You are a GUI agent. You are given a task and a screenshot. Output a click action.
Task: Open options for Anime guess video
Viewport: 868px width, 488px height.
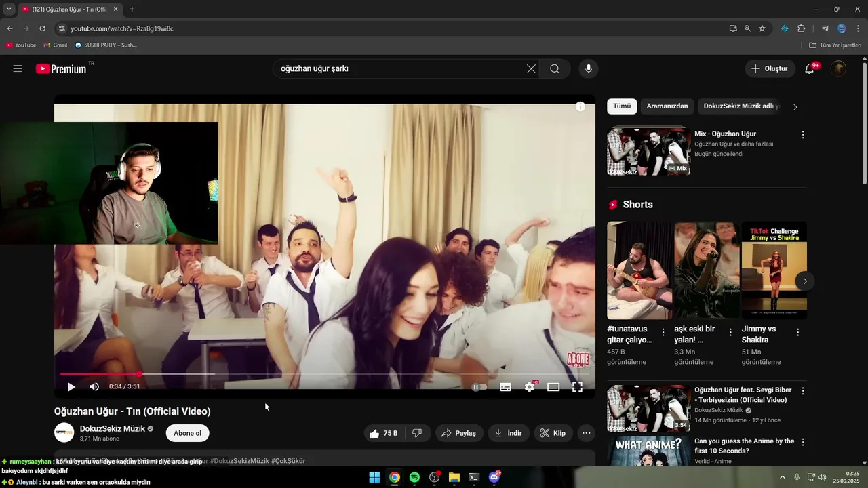pos(803,442)
